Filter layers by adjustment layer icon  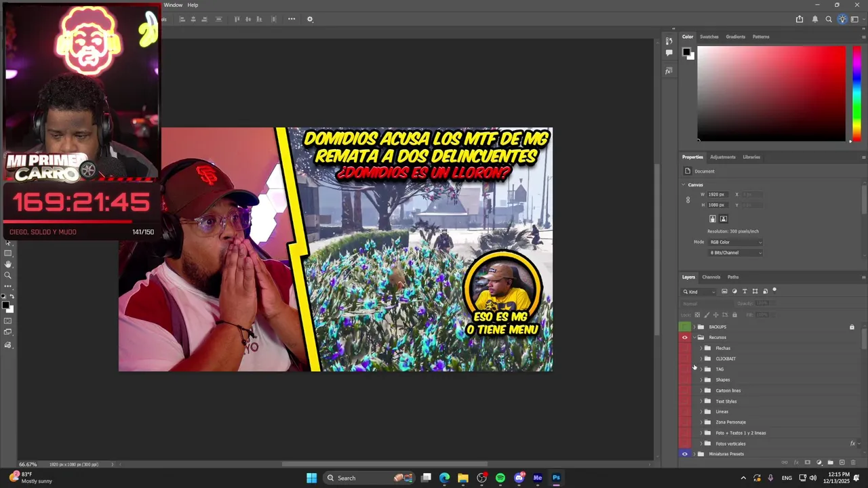(x=734, y=291)
